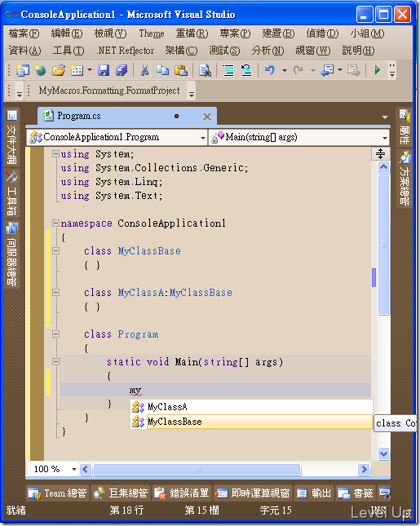The height and width of the screenshot is (526, 420).
Task: Click the horizontal scrollbar thumb
Action: [197, 469]
